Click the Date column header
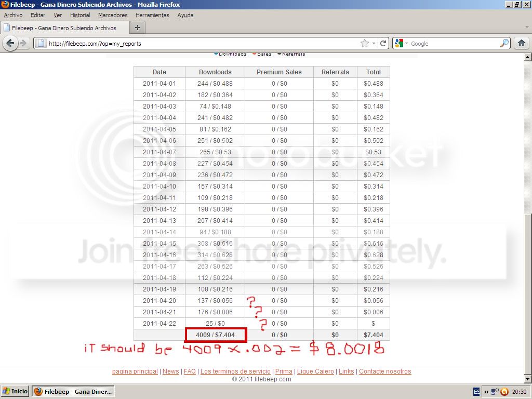Image resolution: width=532 pixels, height=399 pixels. tap(159, 72)
